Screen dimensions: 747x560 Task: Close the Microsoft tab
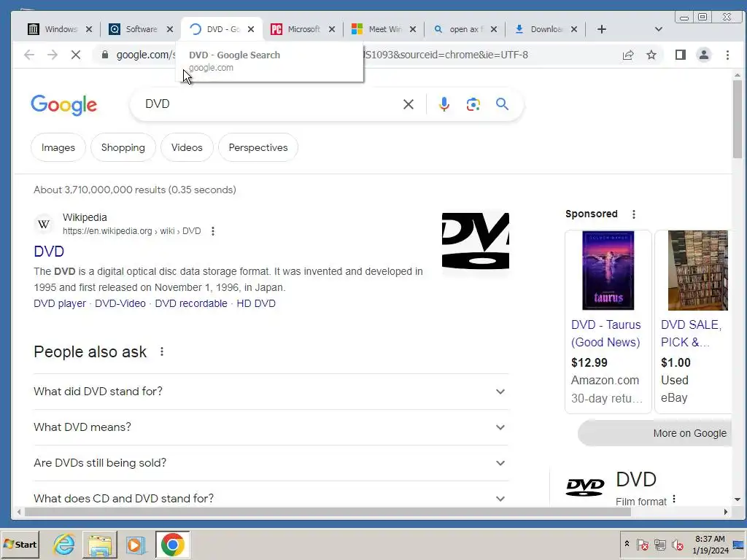point(332,29)
